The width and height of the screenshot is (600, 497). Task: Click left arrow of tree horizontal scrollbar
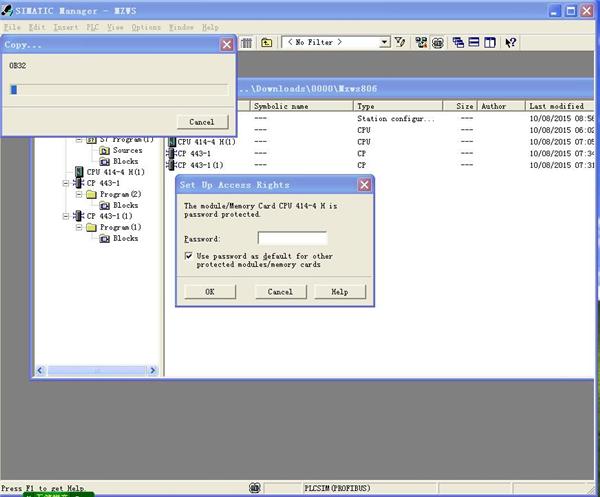(40, 370)
